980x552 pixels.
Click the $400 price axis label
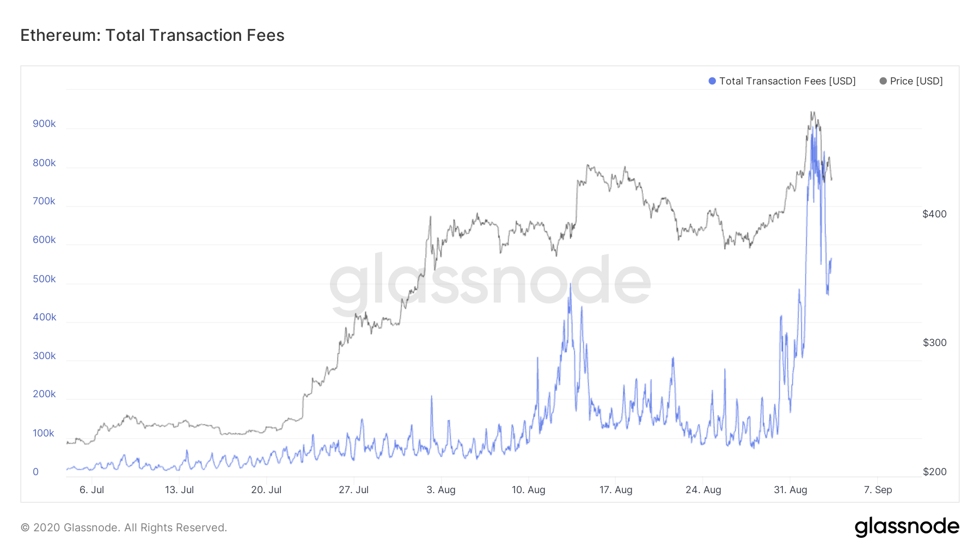point(934,214)
